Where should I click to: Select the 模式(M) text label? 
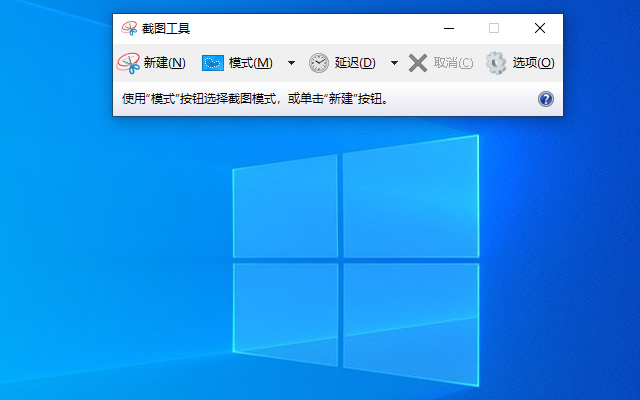250,63
